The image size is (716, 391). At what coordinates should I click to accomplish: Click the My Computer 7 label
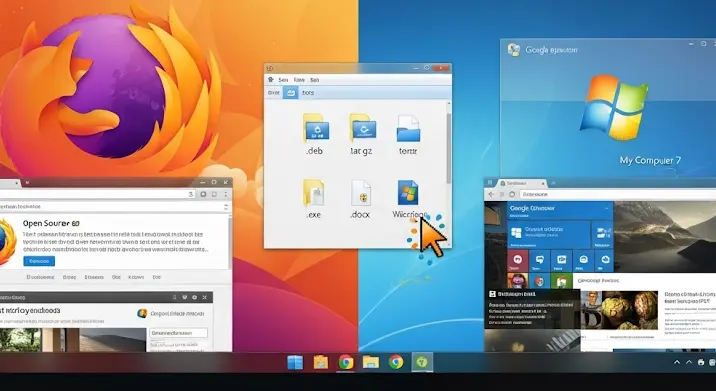(x=650, y=160)
